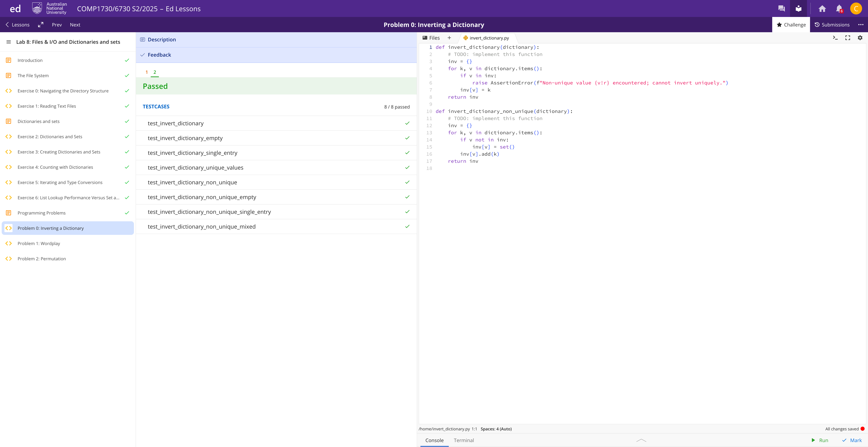Open the Files panel
868x447 pixels.
pos(431,38)
